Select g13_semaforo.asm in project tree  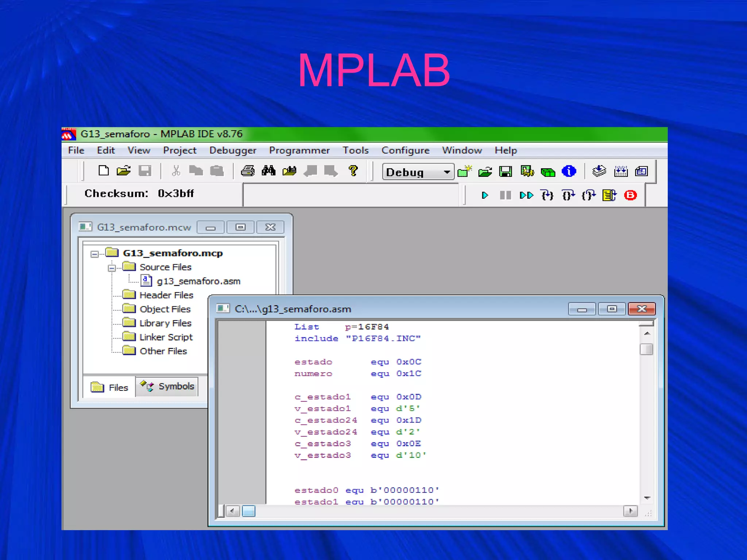[198, 281]
